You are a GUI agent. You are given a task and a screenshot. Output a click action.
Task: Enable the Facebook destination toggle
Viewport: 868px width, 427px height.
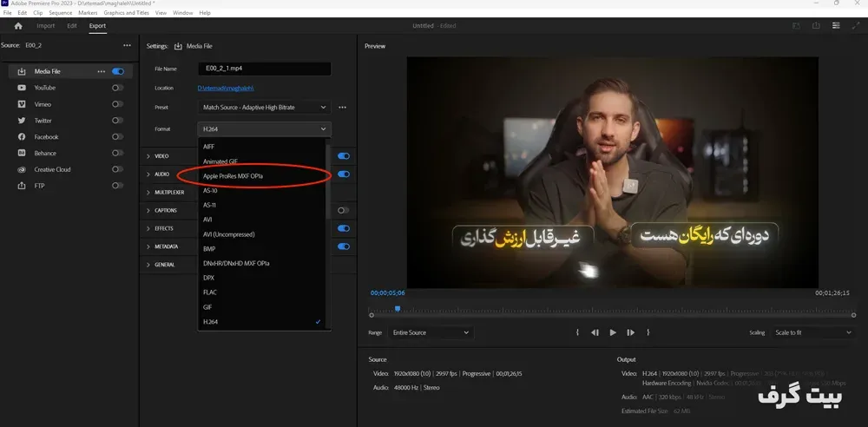(x=118, y=137)
